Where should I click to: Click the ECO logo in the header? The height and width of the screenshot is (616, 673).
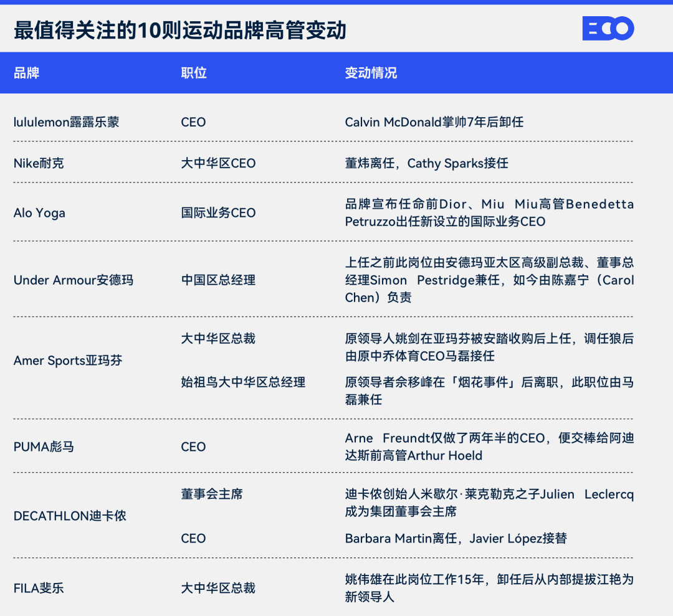(x=608, y=29)
